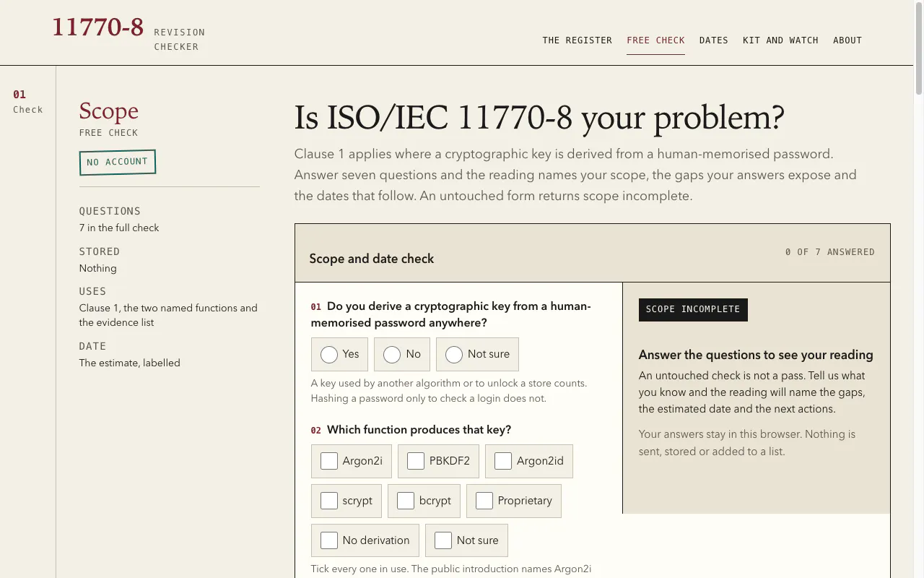Open the About page

point(847,40)
